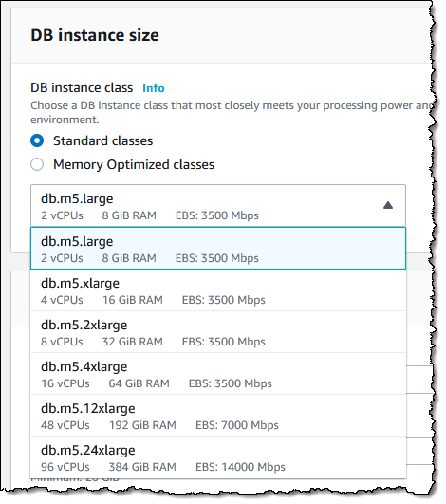Select the db.m5.4xlarge instance option
The width and height of the screenshot is (446, 504).
pos(218,374)
